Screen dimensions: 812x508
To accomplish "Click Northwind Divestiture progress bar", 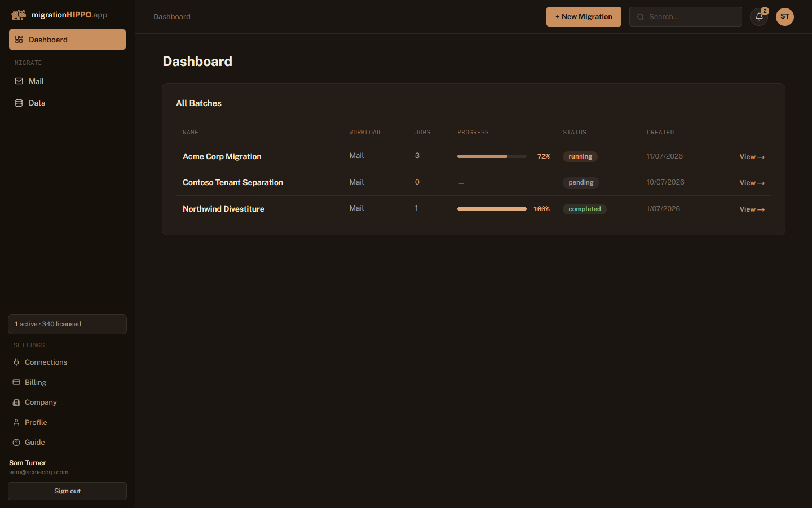I will (x=492, y=209).
